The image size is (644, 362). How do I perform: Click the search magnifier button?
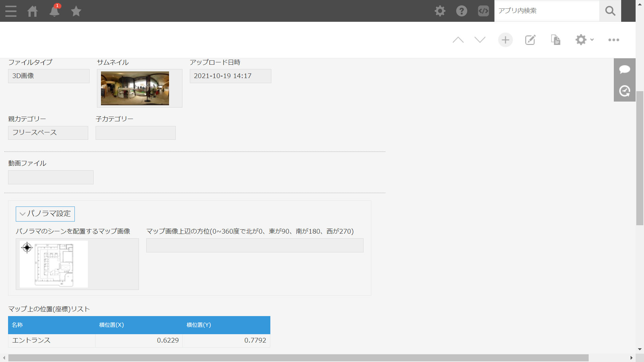[x=610, y=11]
